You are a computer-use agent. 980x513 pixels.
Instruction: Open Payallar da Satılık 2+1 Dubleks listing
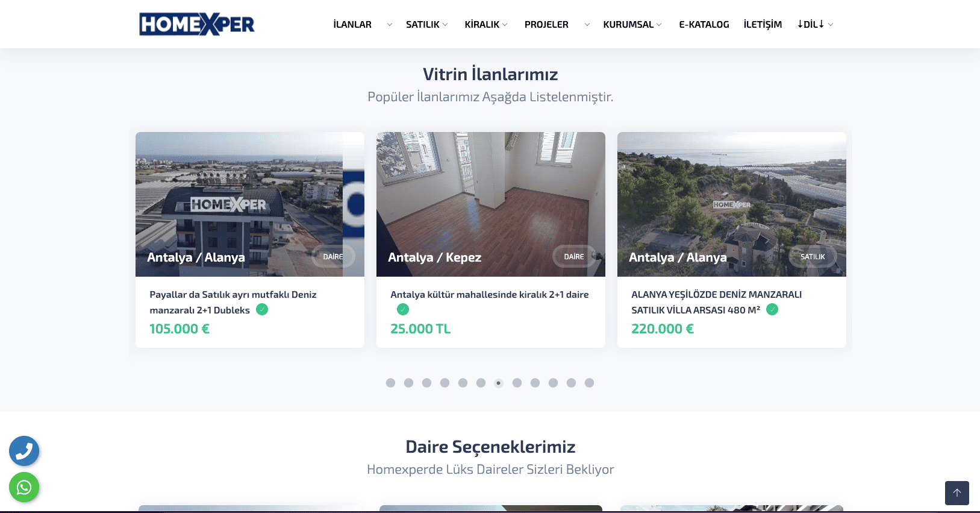pyautogui.click(x=233, y=302)
